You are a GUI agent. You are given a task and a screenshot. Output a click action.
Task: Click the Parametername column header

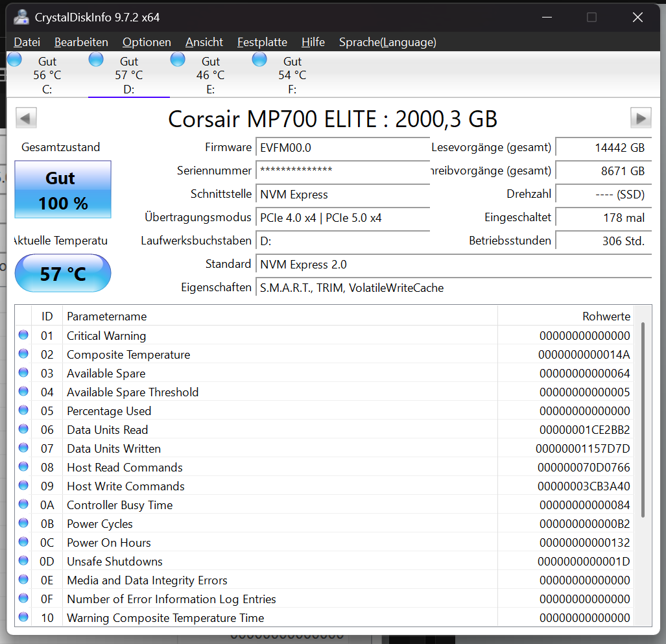[x=280, y=316]
